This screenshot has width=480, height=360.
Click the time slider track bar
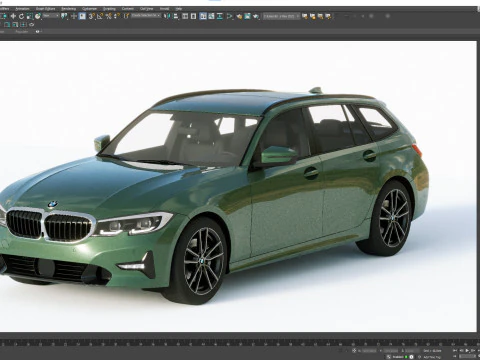pos(240,342)
